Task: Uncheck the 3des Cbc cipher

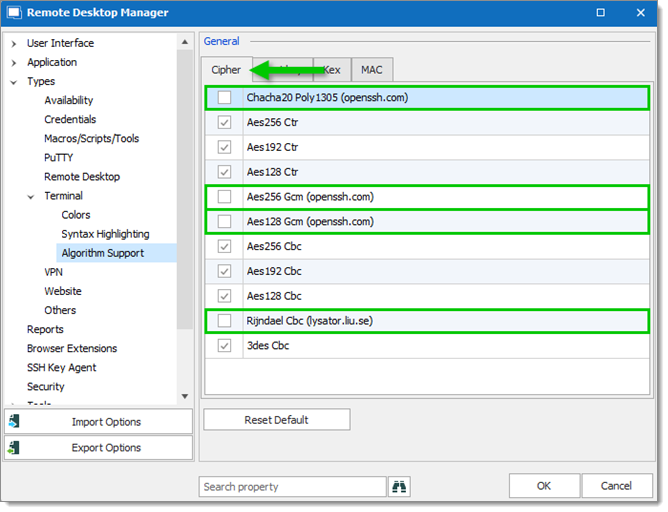Action: pos(224,345)
